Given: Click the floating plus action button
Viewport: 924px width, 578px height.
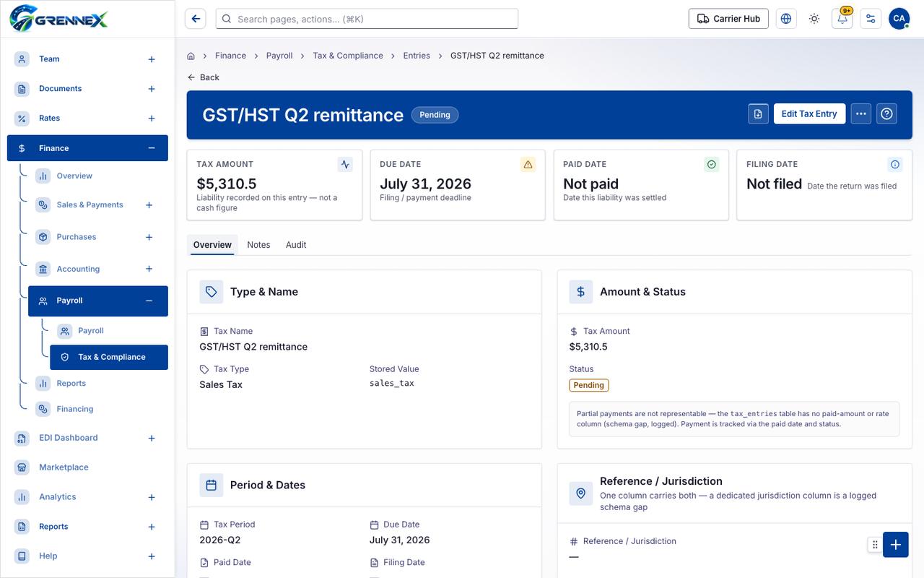Looking at the screenshot, I should pos(896,545).
